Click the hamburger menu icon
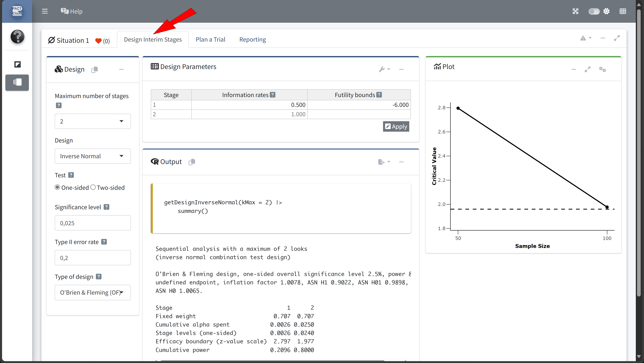Screen dimensions: 644x363 tap(45, 11)
